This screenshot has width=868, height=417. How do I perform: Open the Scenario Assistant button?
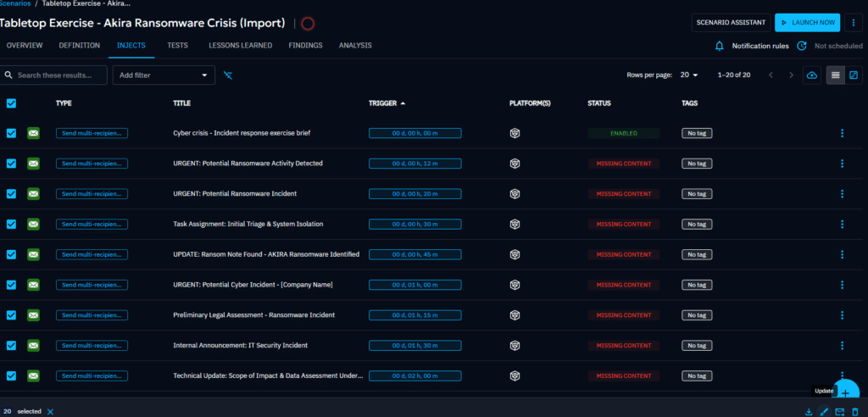point(731,23)
